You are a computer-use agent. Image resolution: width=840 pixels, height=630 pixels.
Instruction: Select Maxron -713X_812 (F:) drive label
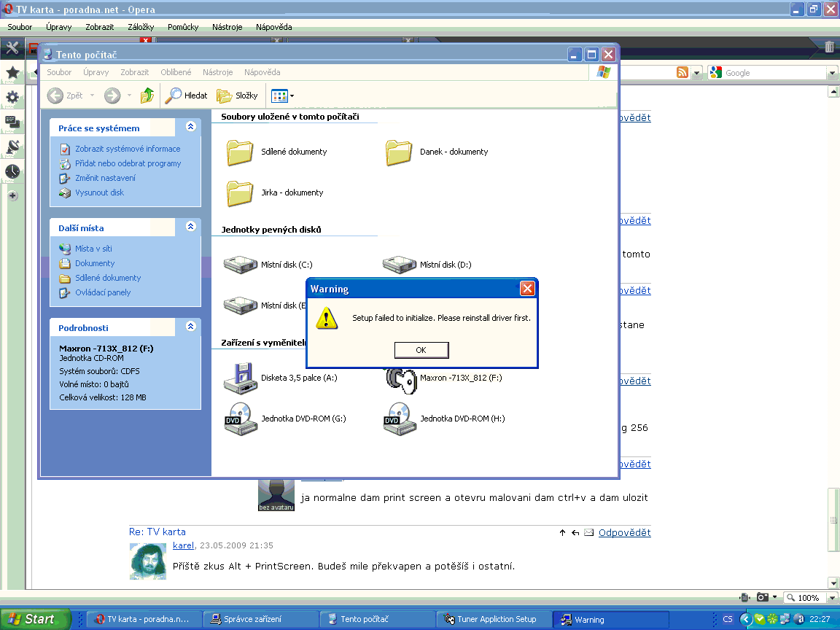(x=461, y=378)
